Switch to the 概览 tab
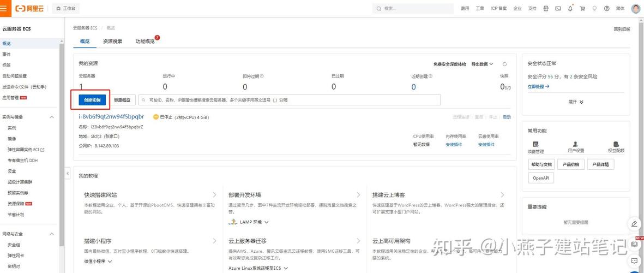 [85, 41]
